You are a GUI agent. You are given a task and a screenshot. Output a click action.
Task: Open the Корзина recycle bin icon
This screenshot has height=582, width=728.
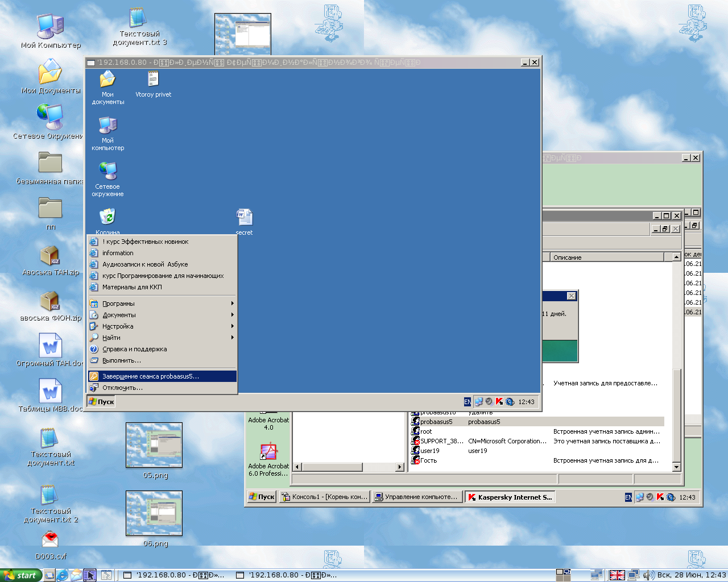click(107, 218)
